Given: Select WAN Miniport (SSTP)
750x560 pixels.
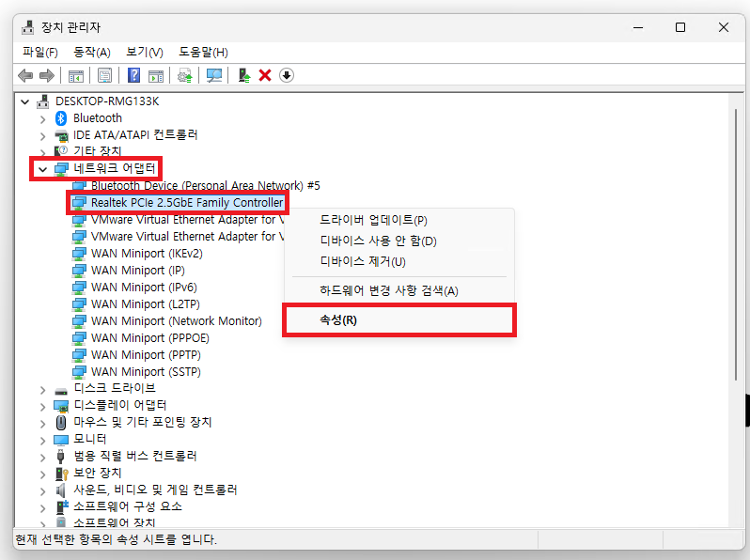Looking at the screenshot, I should 146,371.
